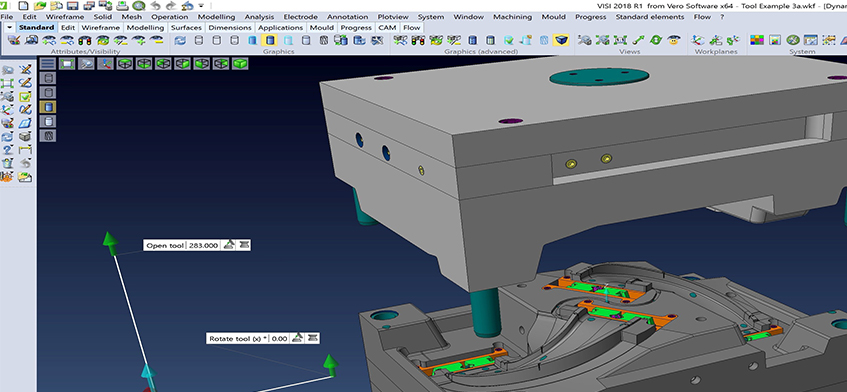This screenshot has width=847, height=392.
Task: Click the Open tool value field 283.000
Action: [204, 245]
